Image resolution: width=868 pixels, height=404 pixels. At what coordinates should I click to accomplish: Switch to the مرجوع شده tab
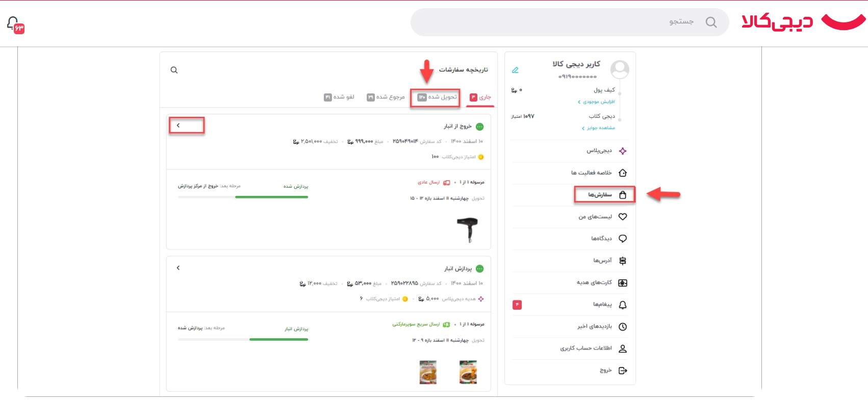coord(386,97)
